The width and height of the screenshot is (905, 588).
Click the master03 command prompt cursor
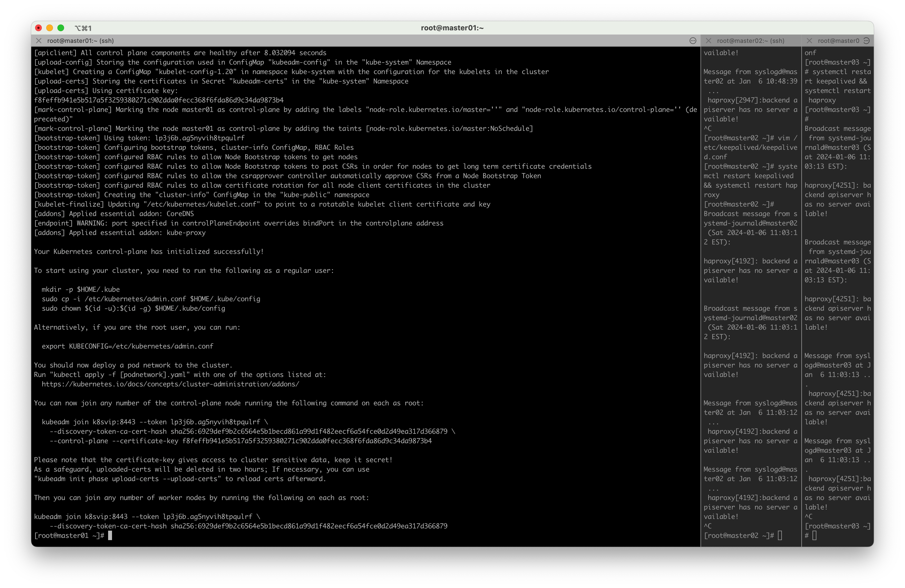(x=814, y=535)
